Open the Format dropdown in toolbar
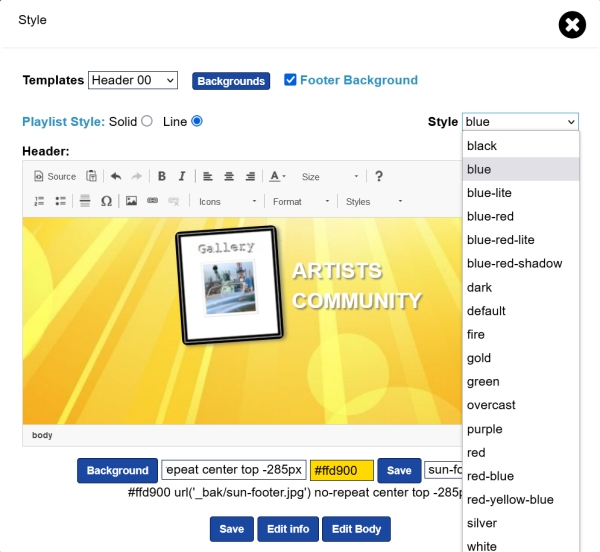Image resolution: width=600 pixels, height=552 pixels. pyautogui.click(x=301, y=201)
